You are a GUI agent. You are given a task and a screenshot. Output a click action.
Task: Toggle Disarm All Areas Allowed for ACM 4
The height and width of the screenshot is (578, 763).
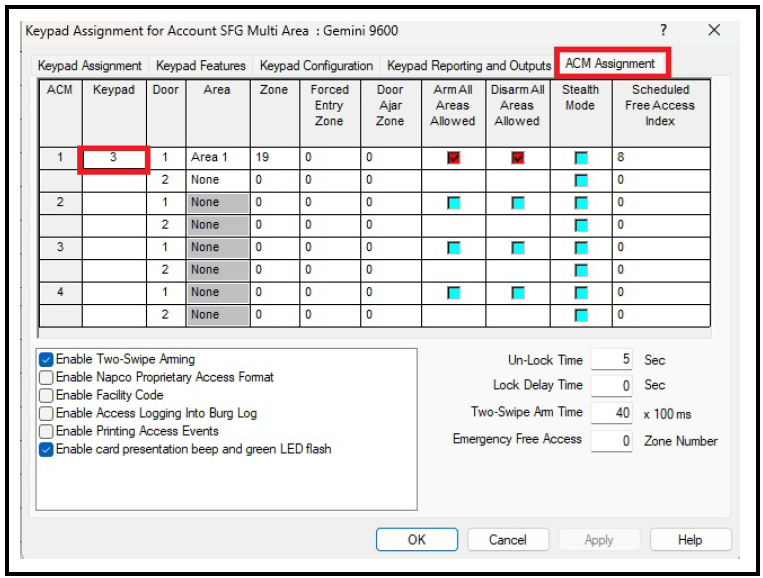518,293
